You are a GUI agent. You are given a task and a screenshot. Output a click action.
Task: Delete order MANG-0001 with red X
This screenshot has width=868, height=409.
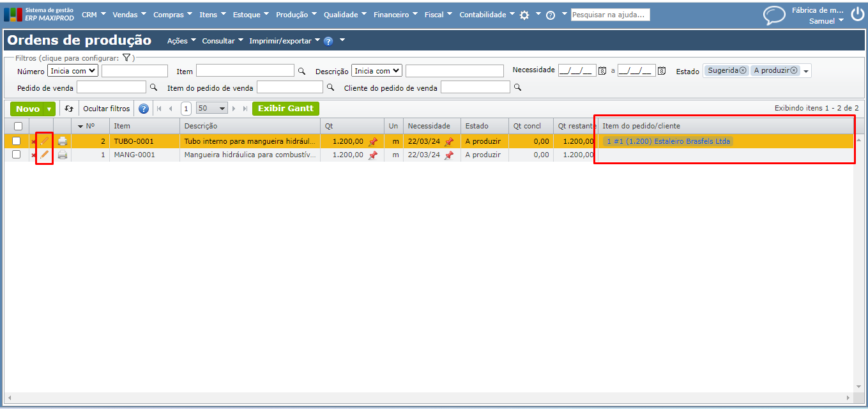coord(34,155)
